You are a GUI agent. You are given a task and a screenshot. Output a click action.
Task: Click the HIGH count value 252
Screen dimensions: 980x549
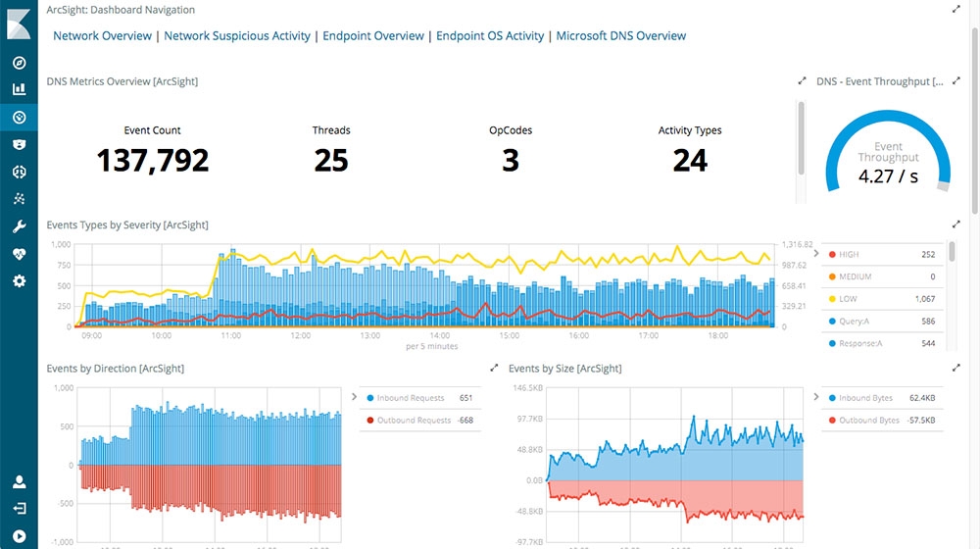tap(928, 255)
